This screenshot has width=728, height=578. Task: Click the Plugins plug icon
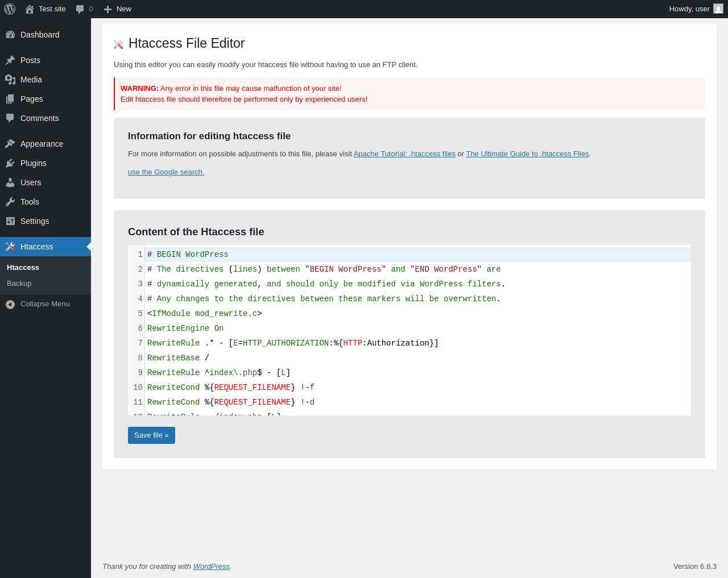(x=10, y=163)
